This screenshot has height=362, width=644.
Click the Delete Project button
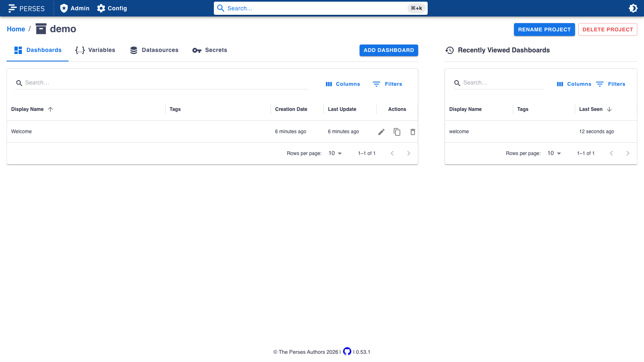point(608,29)
